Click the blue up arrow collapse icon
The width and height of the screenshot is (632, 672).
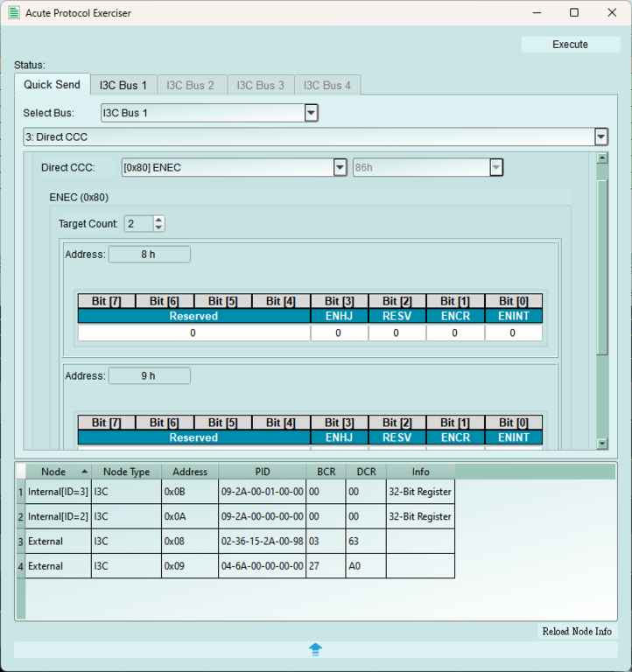(x=315, y=649)
